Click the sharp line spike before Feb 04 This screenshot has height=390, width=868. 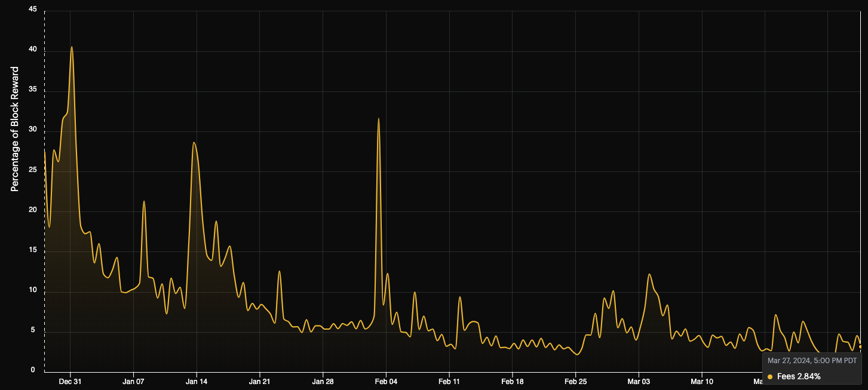coord(379,119)
